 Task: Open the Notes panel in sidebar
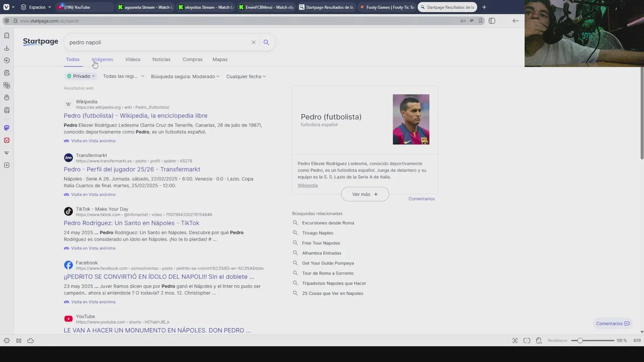[x=7, y=73]
